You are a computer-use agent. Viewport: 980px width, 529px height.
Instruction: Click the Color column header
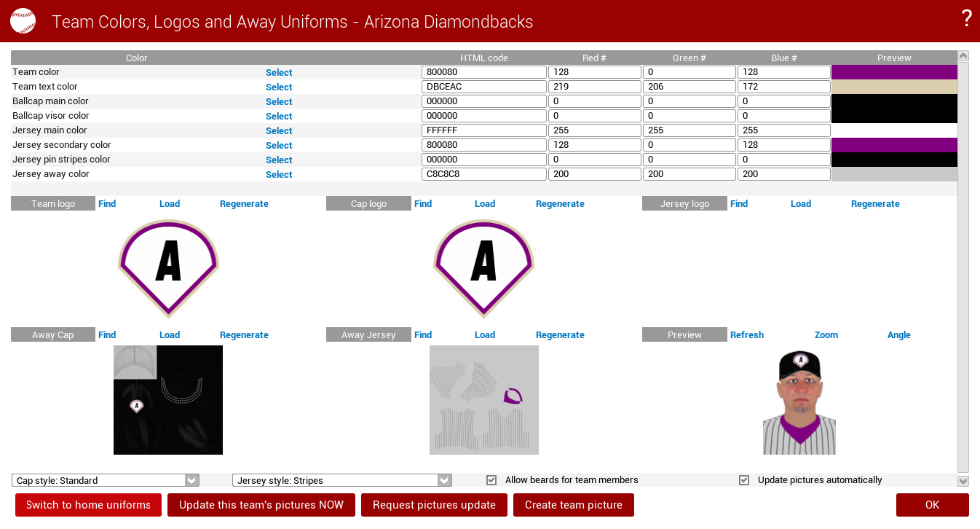point(137,58)
